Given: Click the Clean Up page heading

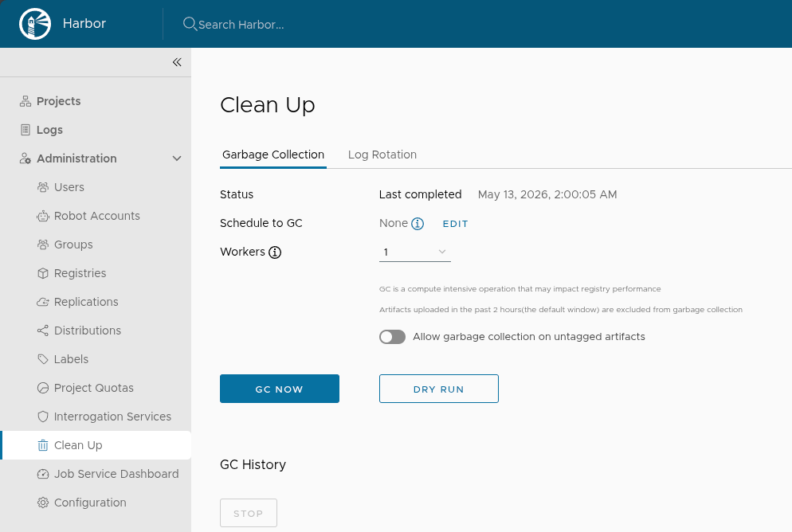Looking at the screenshot, I should click(268, 105).
